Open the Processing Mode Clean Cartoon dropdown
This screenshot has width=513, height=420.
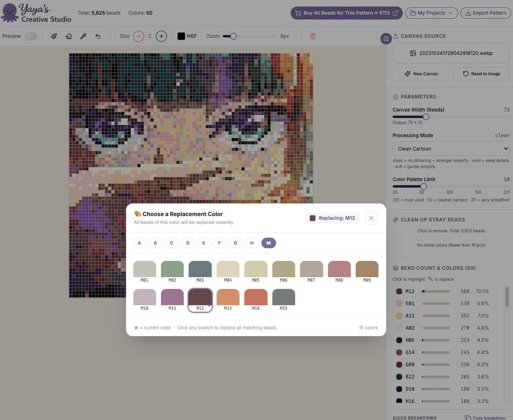(451, 148)
